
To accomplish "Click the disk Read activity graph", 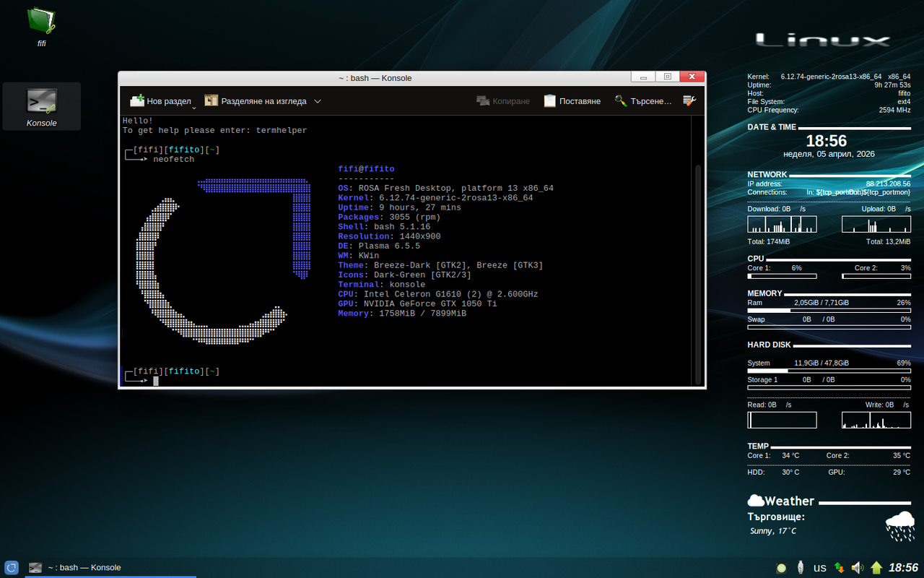I will click(782, 420).
